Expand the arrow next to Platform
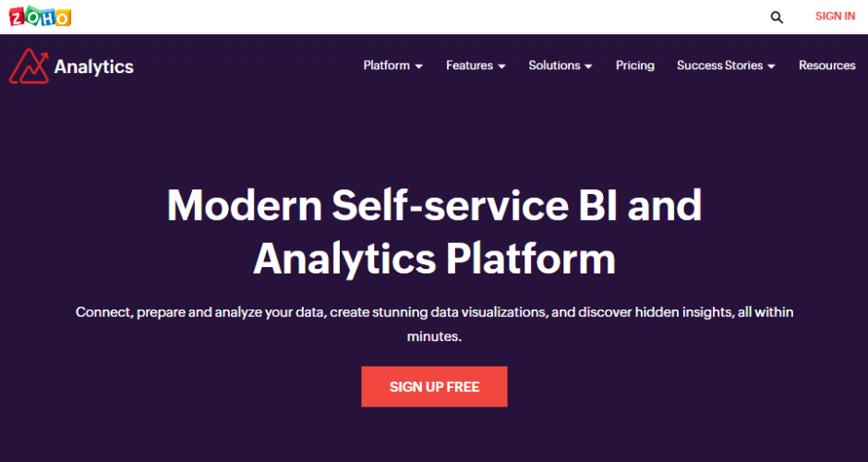 (x=419, y=67)
